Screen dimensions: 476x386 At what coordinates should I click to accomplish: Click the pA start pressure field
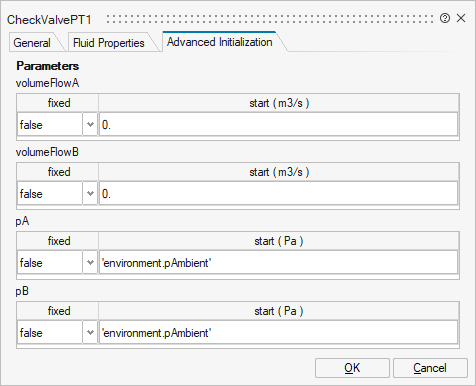pyautogui.click(x=278, y=262)
